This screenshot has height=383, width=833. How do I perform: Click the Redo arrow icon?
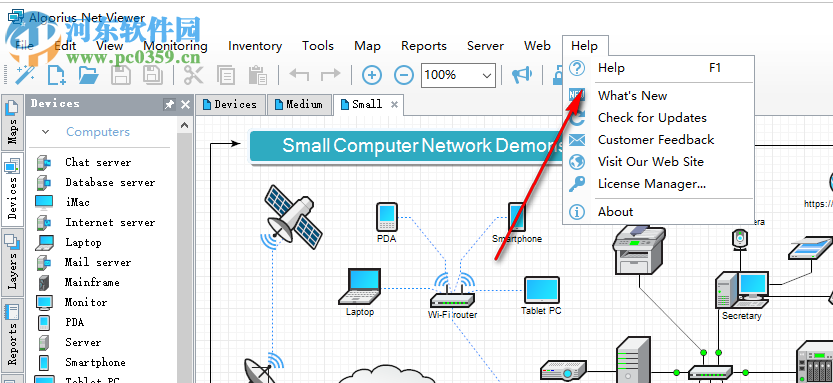pos(330,74)
